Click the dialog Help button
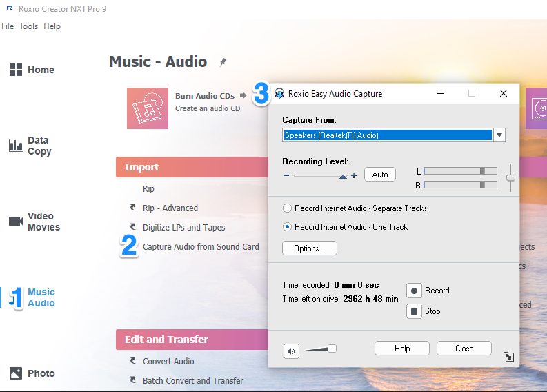 click(x=402, y=349)
